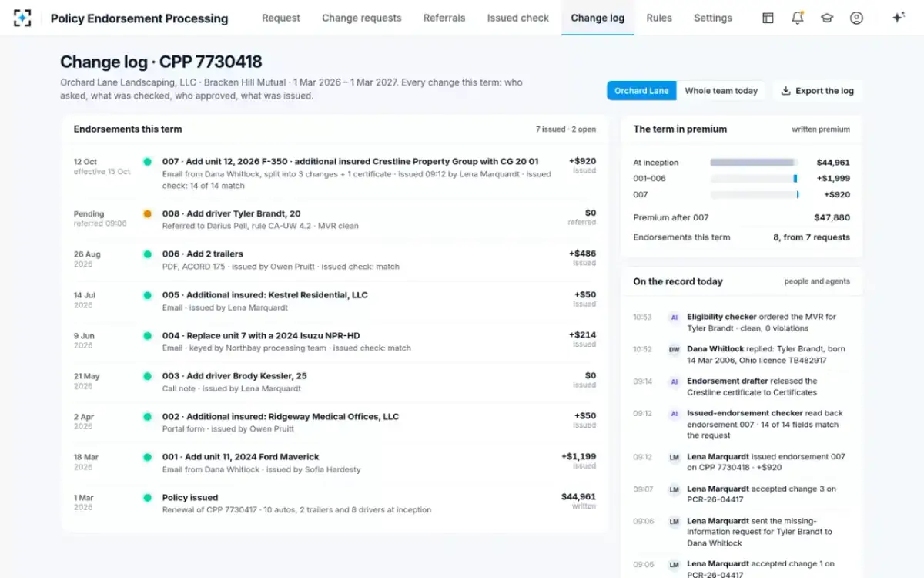
Task: Click the green status dot for endorsement 004
Action: tap(147, 336)
